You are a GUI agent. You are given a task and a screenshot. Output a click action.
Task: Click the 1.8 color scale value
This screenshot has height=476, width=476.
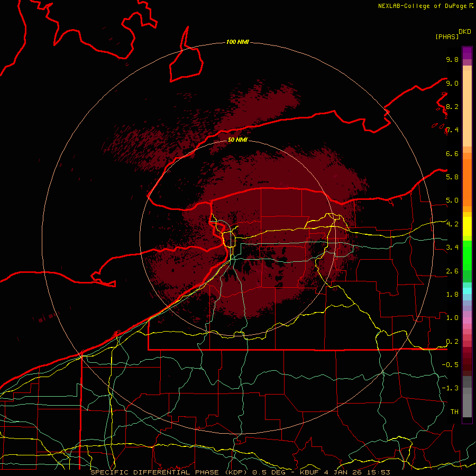click(x=452, y=295)
